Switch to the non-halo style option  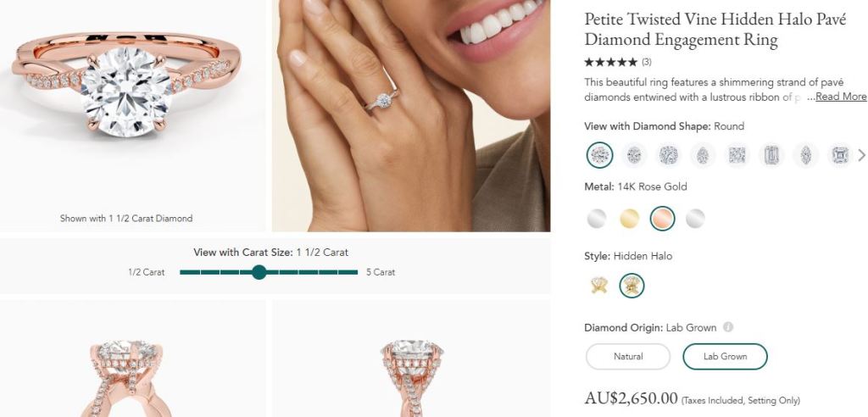pos(598,286)
